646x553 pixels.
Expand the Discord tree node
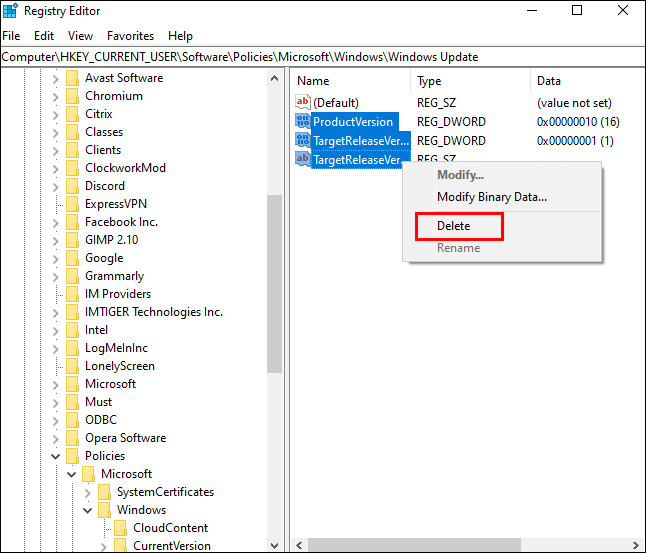click(56, 186)
